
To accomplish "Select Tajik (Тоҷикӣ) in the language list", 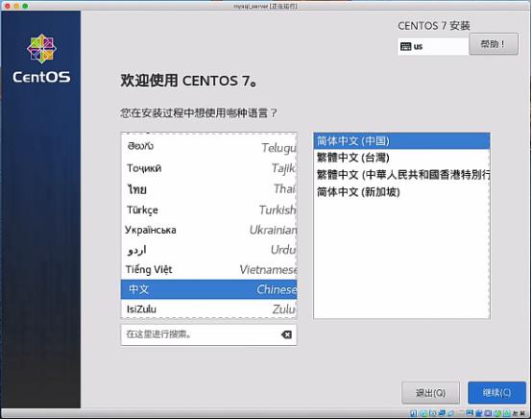I will click(x=208, y=168).
